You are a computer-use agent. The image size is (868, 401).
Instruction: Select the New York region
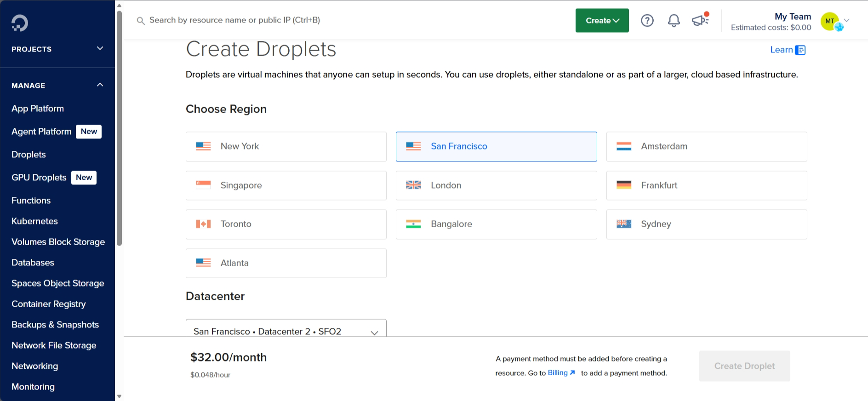click(286, 147)
